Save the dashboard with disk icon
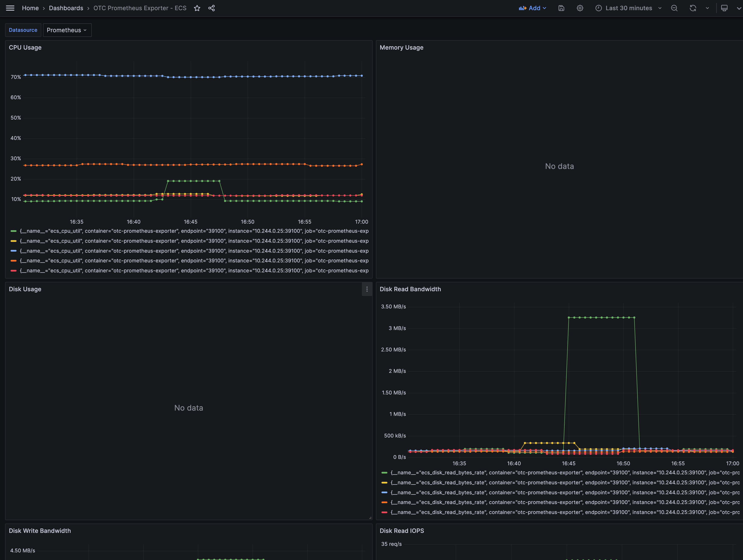743x560 pixels. 561,8
